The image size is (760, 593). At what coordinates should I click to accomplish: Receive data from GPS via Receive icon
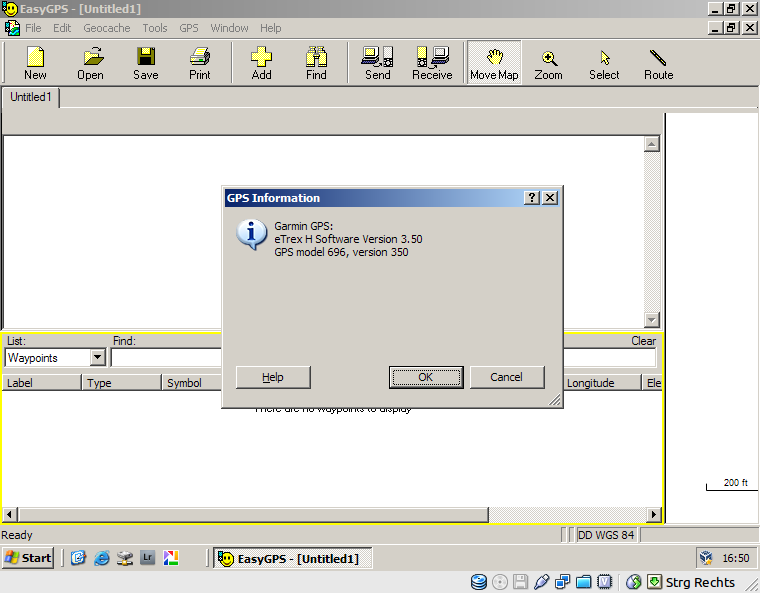tap(432, 63)
